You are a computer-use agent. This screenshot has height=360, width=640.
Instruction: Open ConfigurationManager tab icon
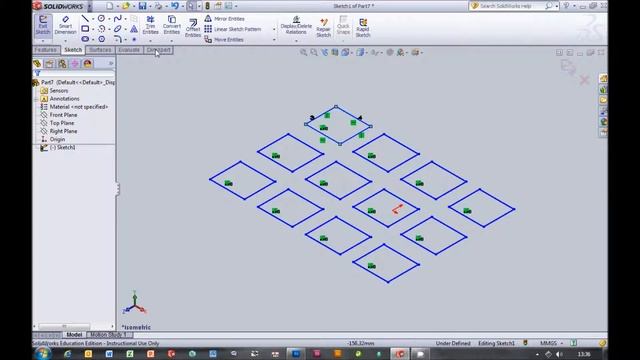click(62, 63)
